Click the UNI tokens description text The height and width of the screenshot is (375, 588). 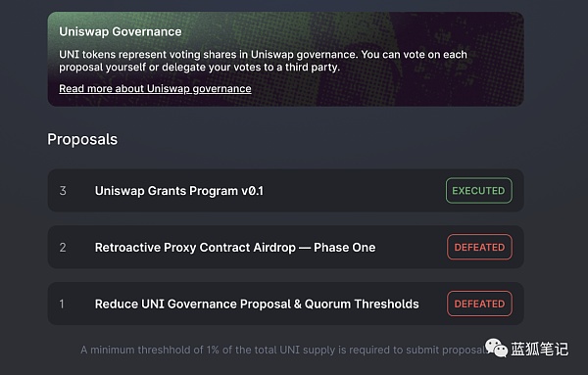point(263,61)
